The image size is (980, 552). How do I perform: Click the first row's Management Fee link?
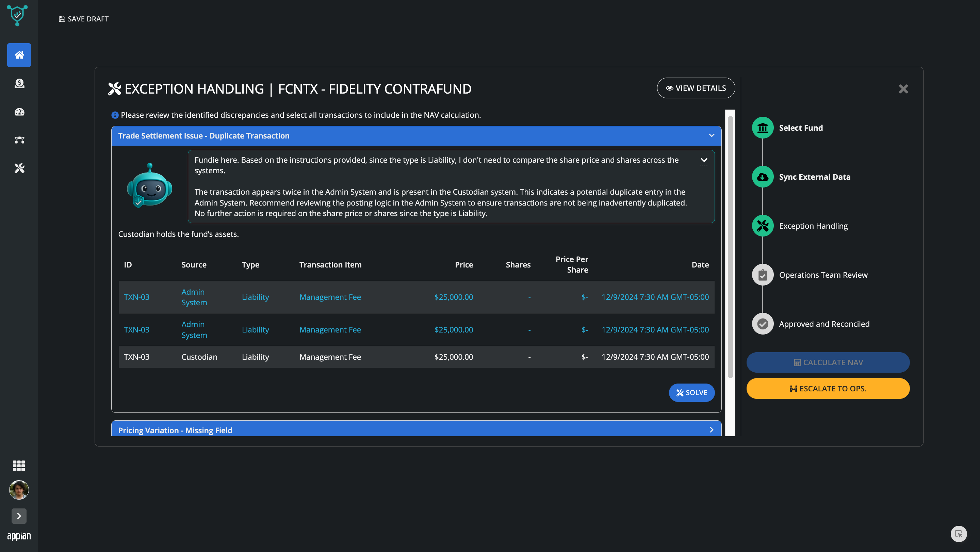coord(330,297)
